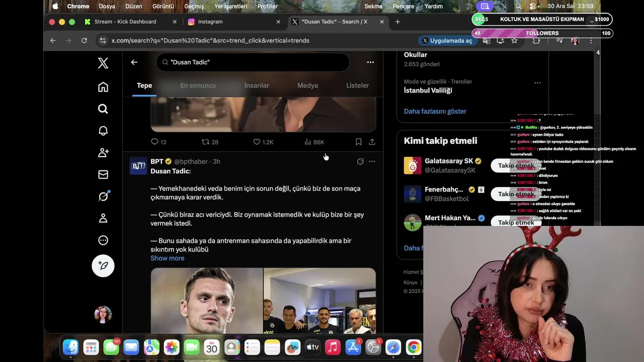Switch to the Medya tab

307,85
